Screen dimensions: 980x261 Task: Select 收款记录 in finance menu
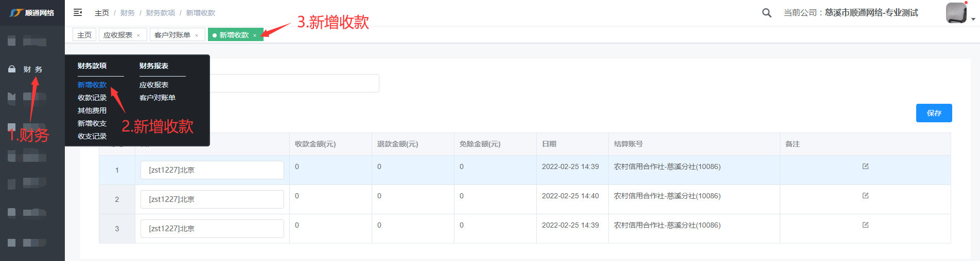point(92,98)
